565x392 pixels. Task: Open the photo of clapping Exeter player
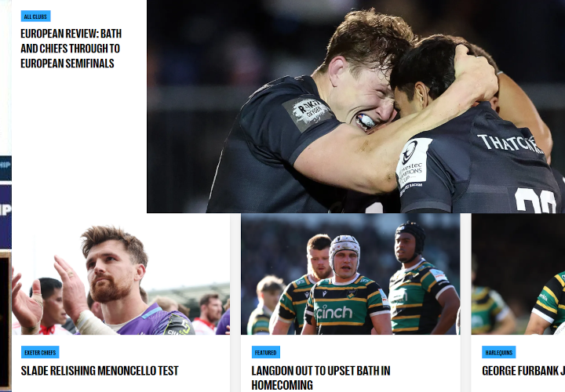coord(121,274)
